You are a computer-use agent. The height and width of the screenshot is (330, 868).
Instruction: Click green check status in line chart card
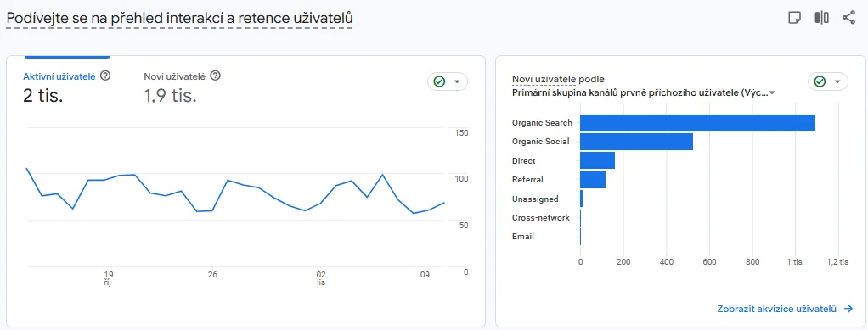(440, 81)
